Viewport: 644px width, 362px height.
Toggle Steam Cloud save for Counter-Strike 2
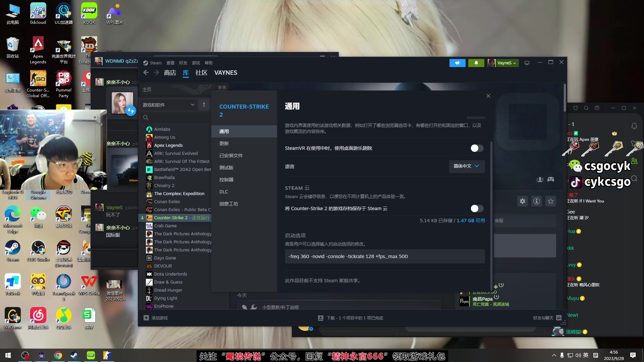pyautogui.click(x=477, y=208)
